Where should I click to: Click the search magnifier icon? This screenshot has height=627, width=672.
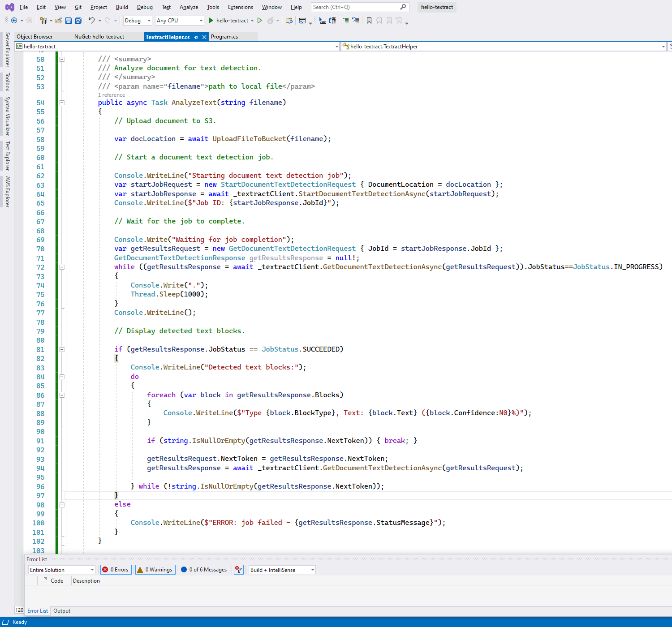click(x=403, y=7)
